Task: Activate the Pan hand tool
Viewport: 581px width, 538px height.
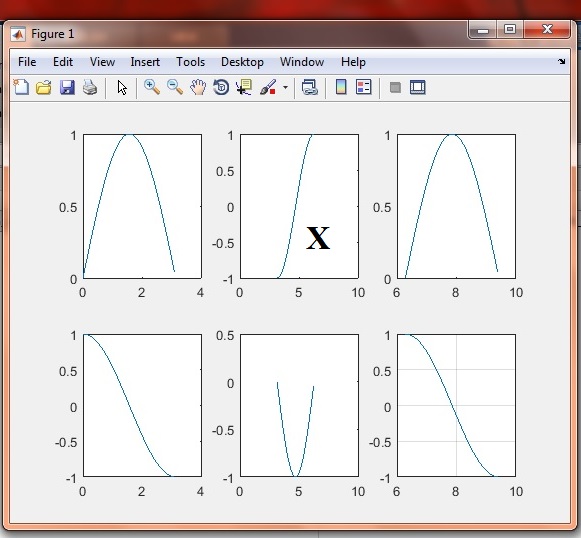Action: 198,87
